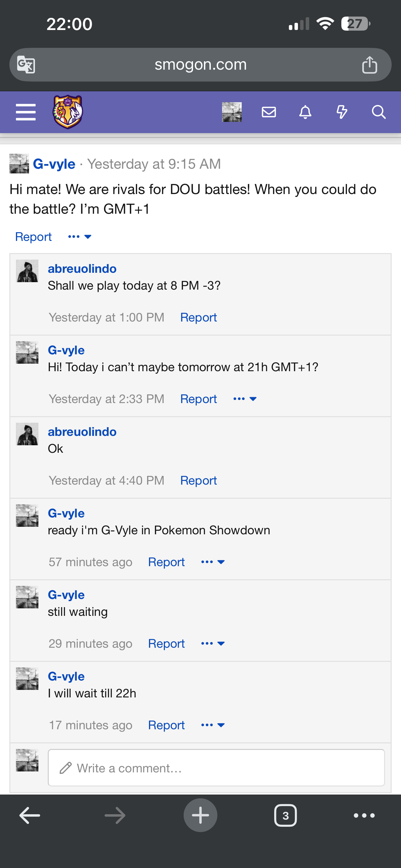401x868 pixels.
Task: Open the tab switcher showing 3 tabs
Action: click(x=285, y=816)
